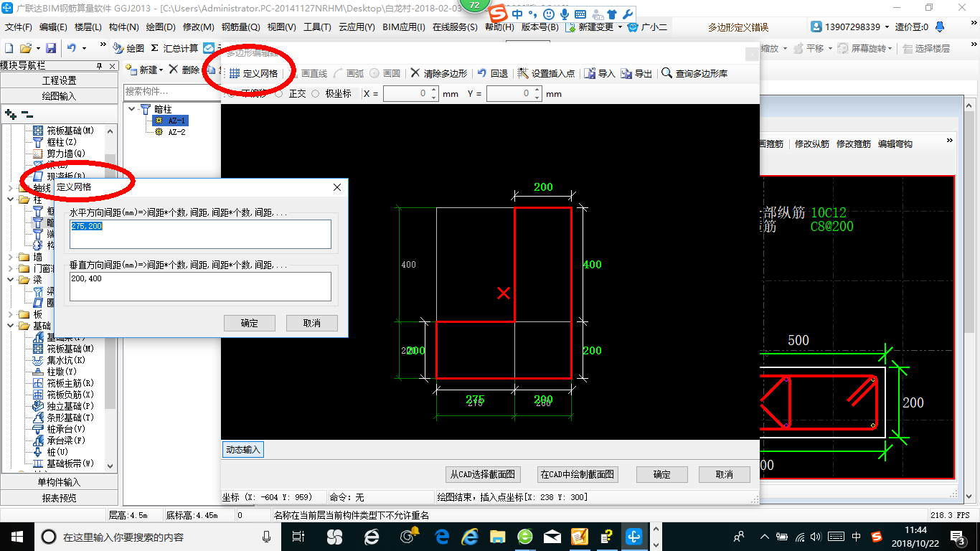Increase X coordinate with stepper up arrow
Screen dimensions: 980x551
[433, 91]
